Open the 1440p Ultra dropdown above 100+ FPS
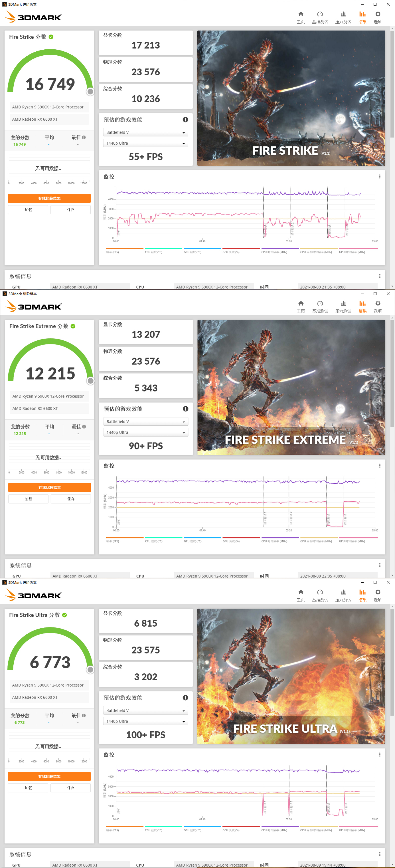The image size is (395, 868). pos(145,721)
